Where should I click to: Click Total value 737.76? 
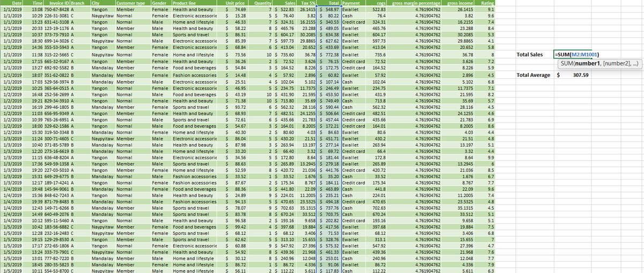click(330, 207)
